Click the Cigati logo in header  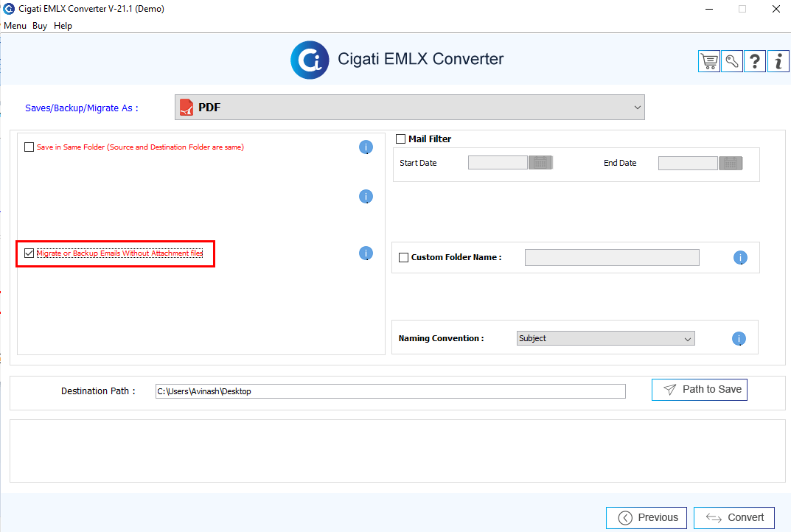[x=310, y=60]
